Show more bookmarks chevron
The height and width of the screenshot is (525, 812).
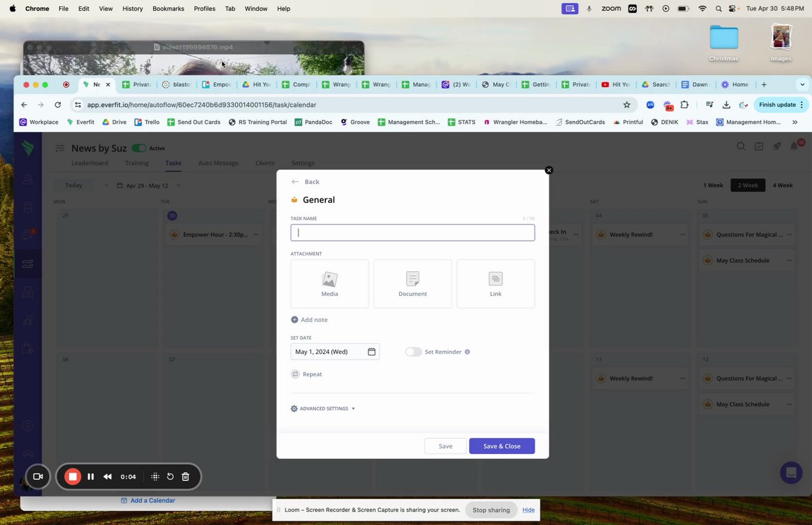coord(795,122)
